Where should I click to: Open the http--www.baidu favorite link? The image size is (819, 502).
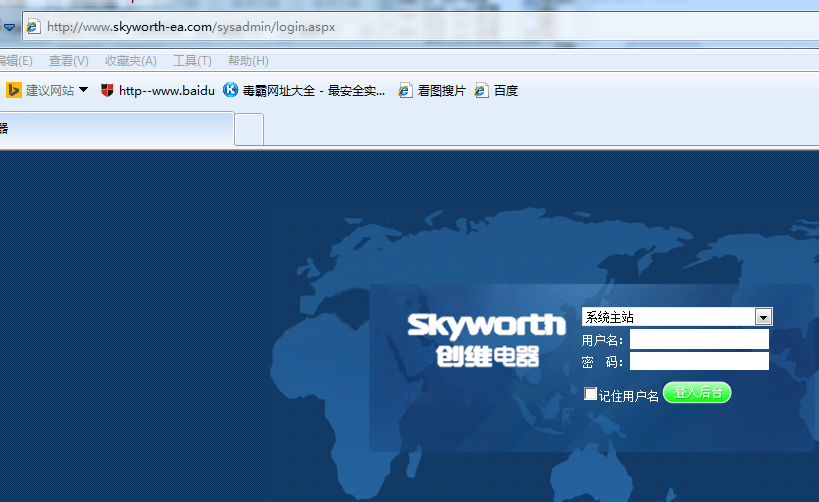(167, 90)
